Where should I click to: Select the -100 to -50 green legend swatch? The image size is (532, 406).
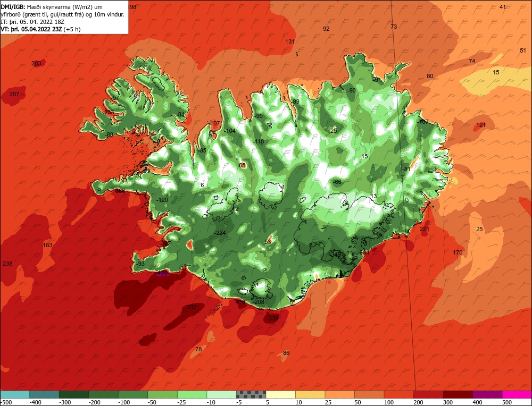coord(133,394)
